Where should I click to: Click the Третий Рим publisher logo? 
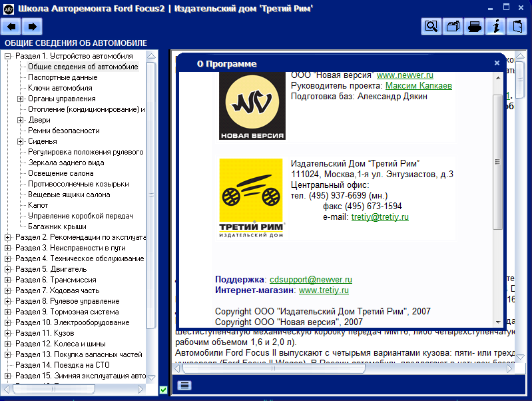[x=251, y=199]
